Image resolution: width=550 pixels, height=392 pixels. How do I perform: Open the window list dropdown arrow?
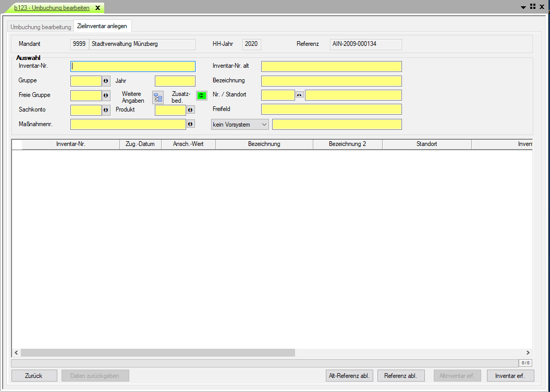523,7
